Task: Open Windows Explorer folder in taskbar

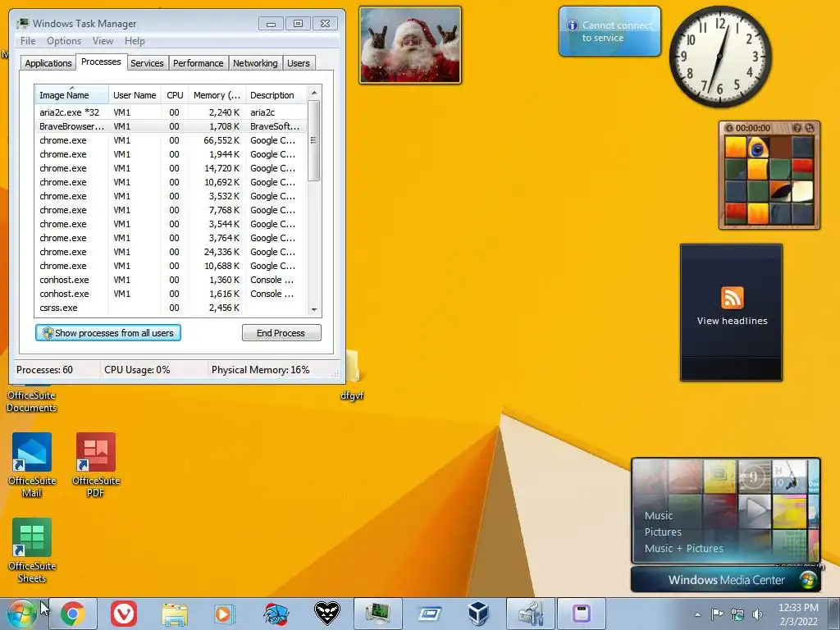Action: pyautogui.click(x=175, y=614)
